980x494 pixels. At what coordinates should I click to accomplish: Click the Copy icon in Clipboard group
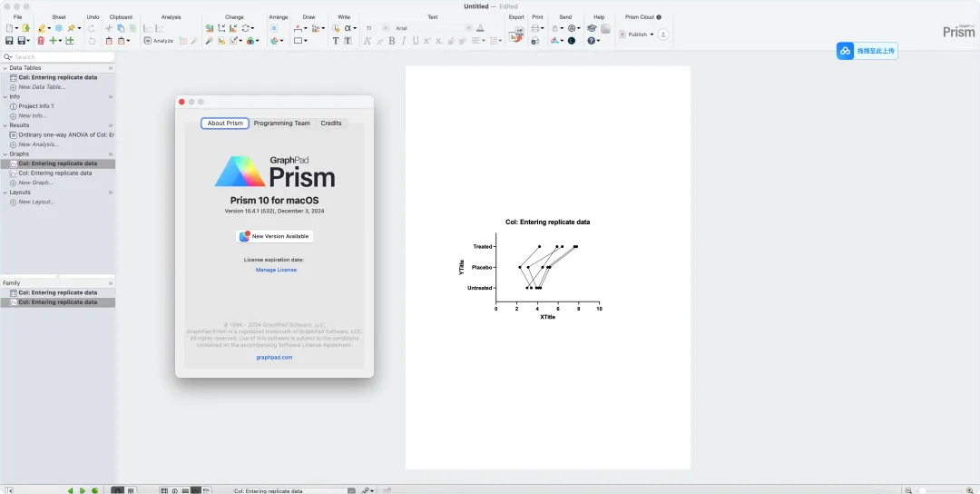tap(121, 28)
